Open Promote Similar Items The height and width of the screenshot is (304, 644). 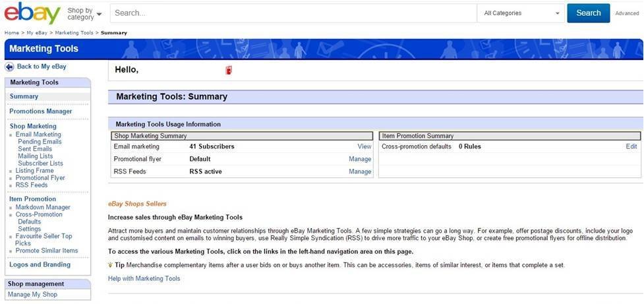coord(47,251)
